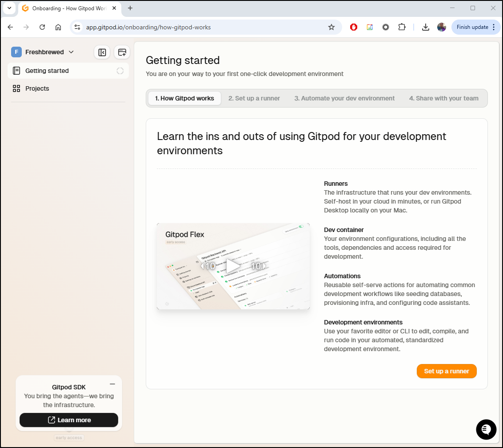
Task: Collapse the sidebar with the panel icon
Action: click(102, 52)
